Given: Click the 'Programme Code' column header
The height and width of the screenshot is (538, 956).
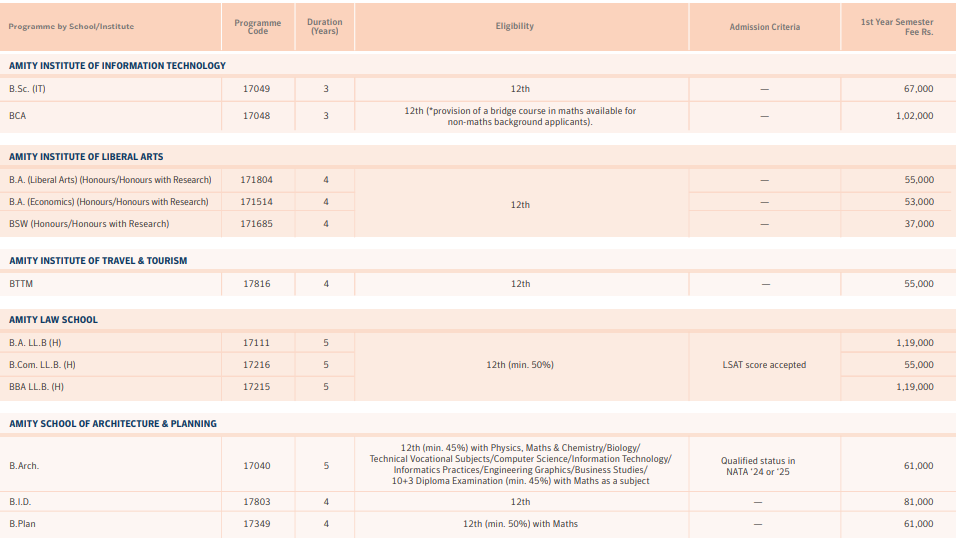Looking at the screenshot, I should (x=258, y=27).
